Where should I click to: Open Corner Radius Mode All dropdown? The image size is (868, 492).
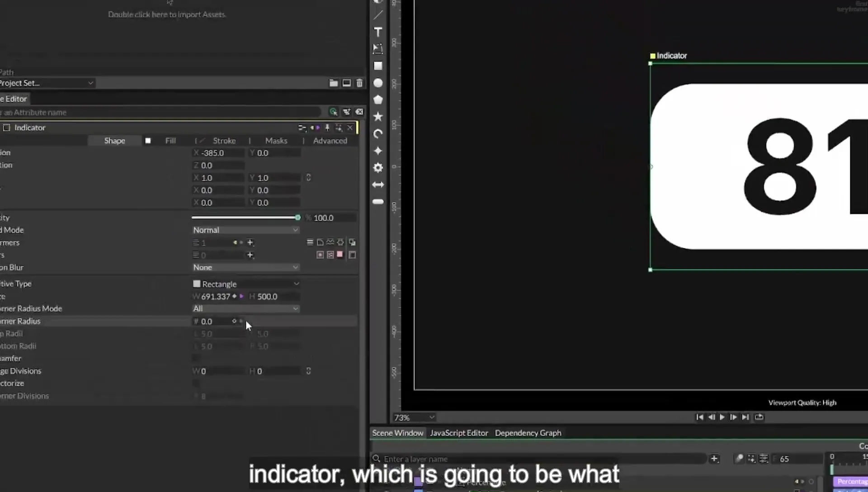tap(245, 309)
